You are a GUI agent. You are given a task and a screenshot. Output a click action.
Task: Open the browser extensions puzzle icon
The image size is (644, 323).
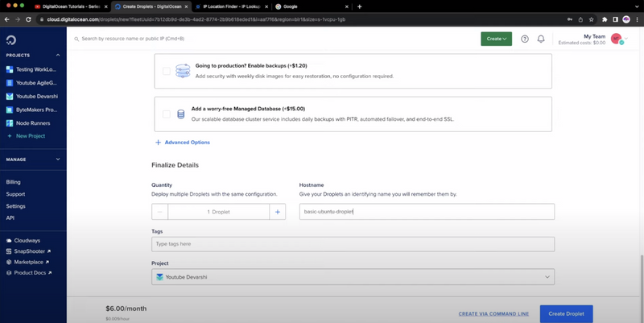point(605,19)
